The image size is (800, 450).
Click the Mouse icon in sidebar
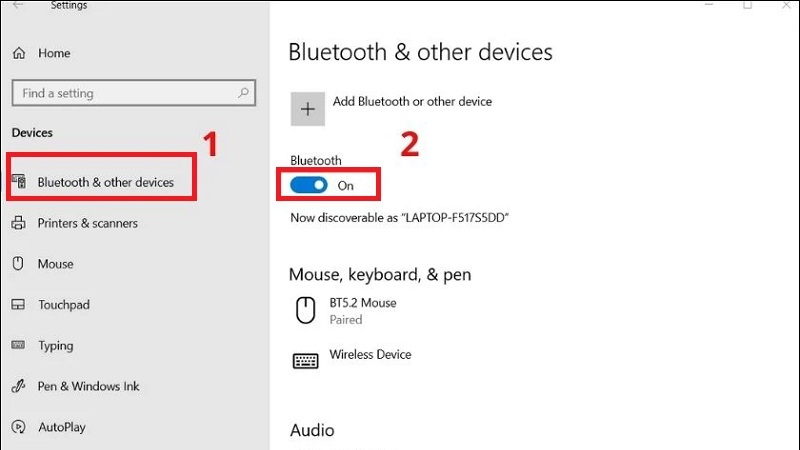(x=18, y=264)
